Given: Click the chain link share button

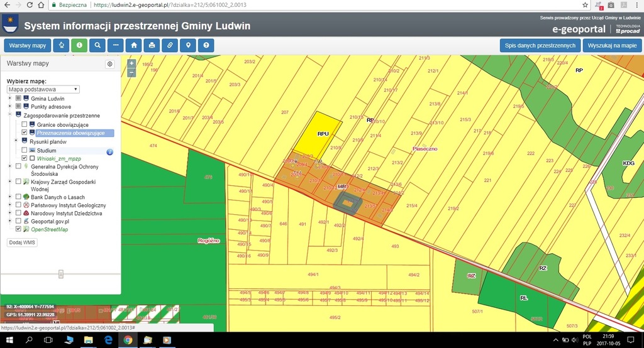Looking at the screenshot, I should tap(169, 46).
